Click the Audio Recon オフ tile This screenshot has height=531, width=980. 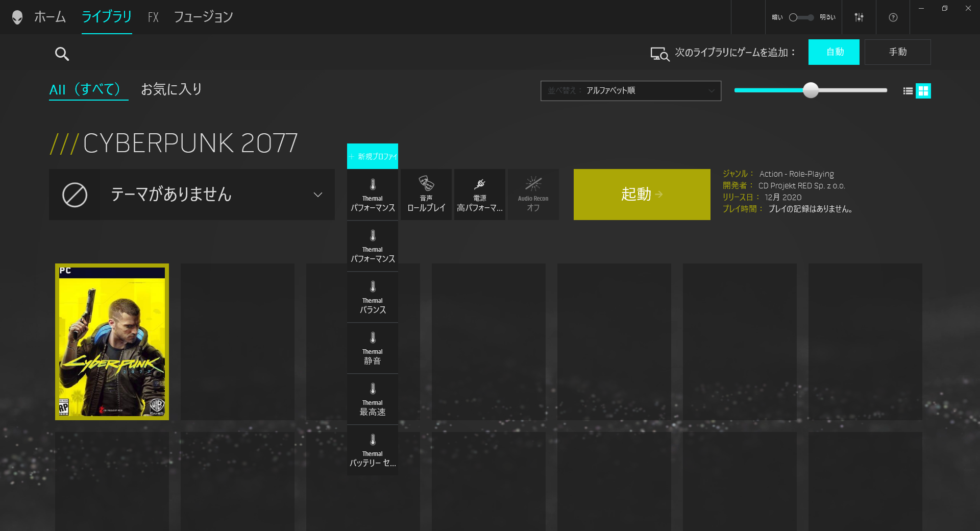533,195
